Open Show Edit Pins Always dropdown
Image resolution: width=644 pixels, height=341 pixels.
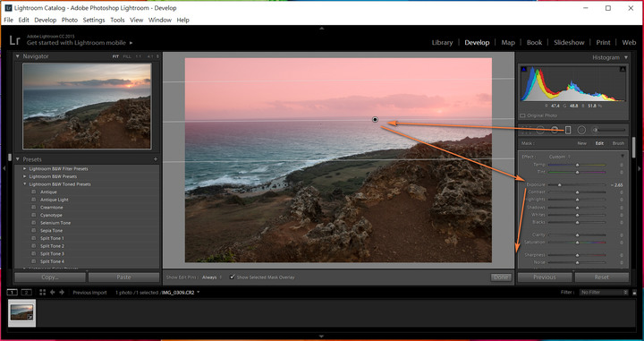click(212, 277)
